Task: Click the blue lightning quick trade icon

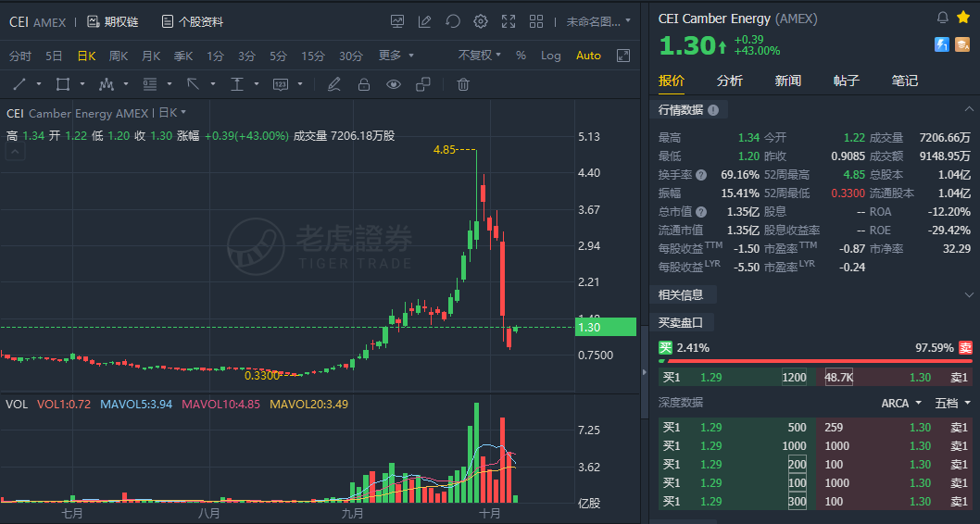Action: [x=942, y=44]
